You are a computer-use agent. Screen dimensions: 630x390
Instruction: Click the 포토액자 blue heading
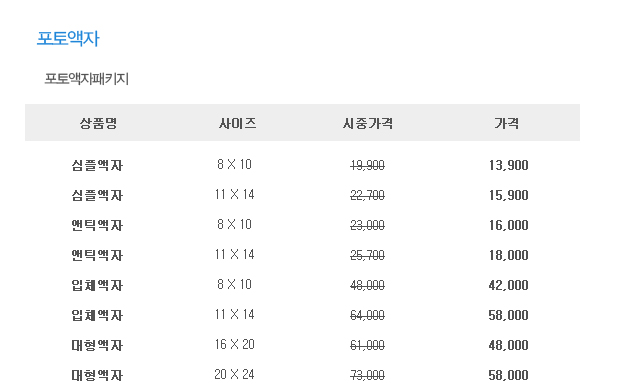pyautogui.click(x=68, y=39)
